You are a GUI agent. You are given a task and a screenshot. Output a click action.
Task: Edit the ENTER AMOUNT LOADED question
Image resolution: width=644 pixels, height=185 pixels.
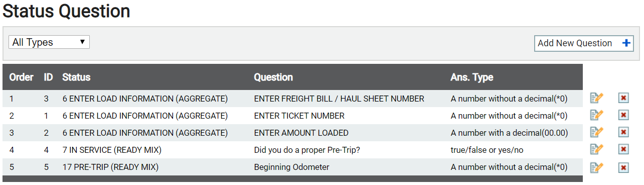(597, 132)
